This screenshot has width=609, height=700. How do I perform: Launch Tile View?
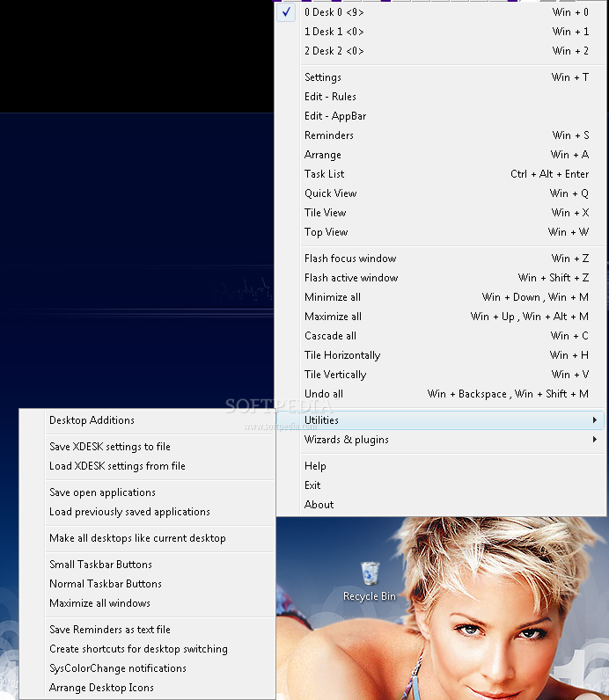click(440, 213)
